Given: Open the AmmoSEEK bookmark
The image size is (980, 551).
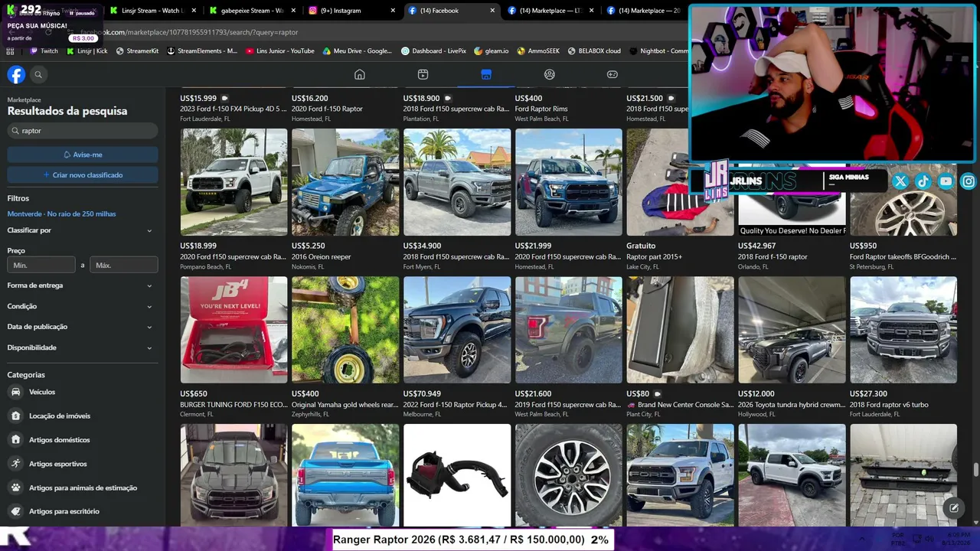Looking at the screenshot, I should tap(538, 51).
